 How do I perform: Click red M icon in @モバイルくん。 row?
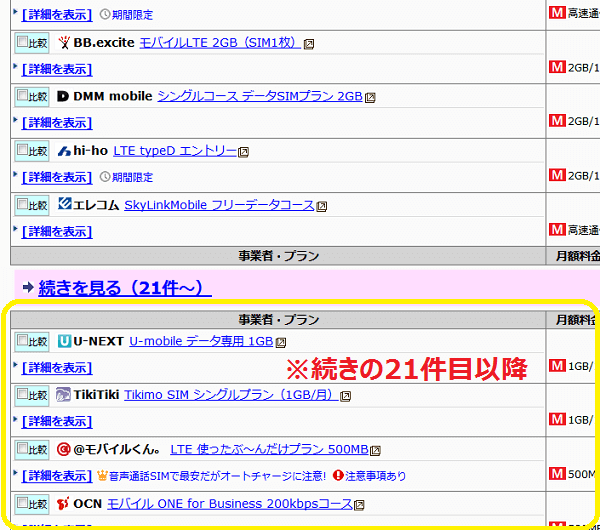(x=557, y=473)
